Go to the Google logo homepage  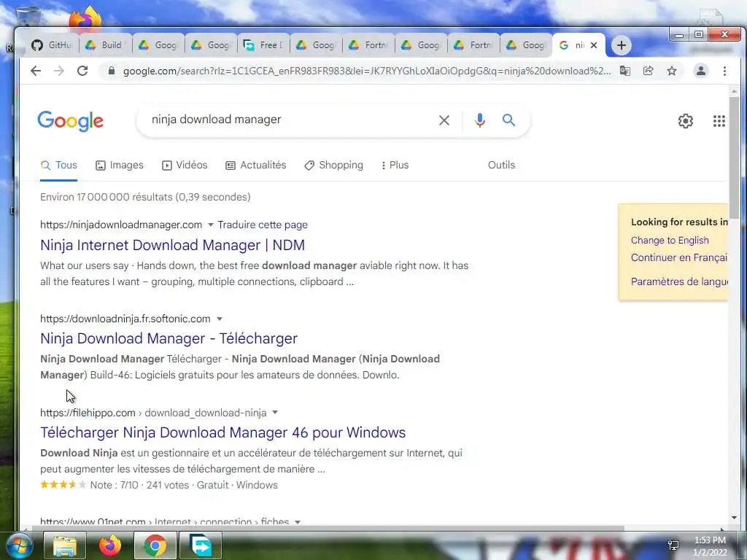pos(71,121)
